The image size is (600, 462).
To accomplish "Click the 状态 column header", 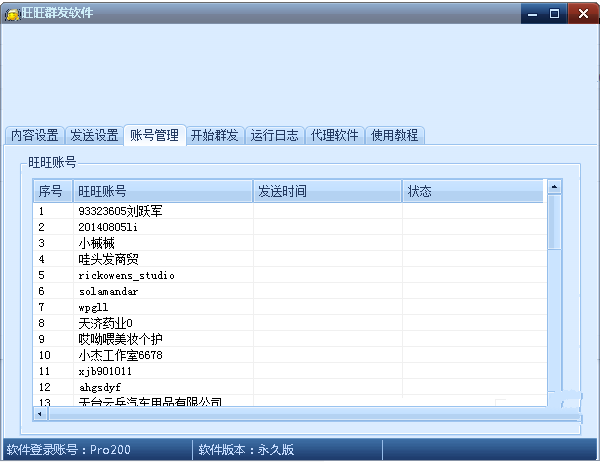I will tap(473, 191).
